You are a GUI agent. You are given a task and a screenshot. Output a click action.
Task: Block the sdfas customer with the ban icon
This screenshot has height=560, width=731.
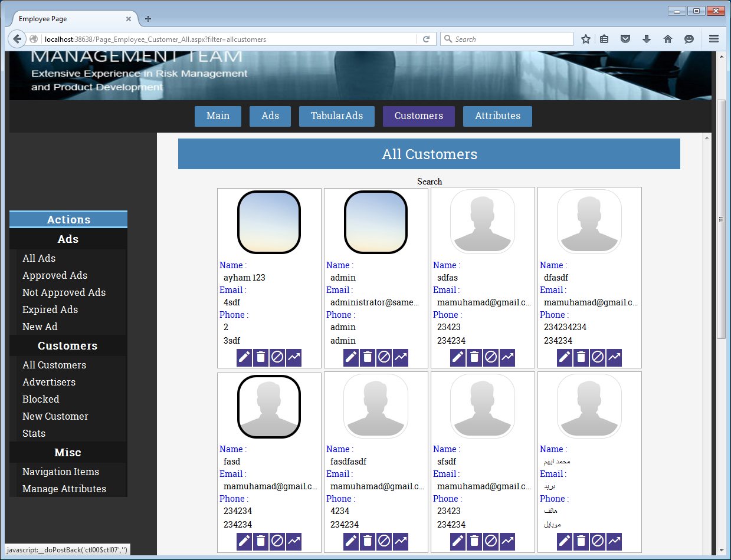point(491,357)
